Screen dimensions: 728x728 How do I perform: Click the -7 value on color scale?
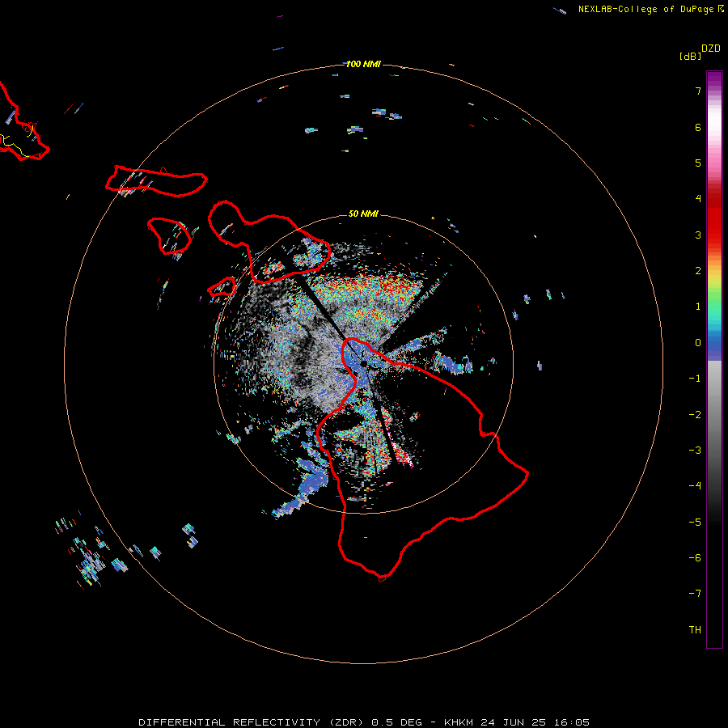(695, 594)
